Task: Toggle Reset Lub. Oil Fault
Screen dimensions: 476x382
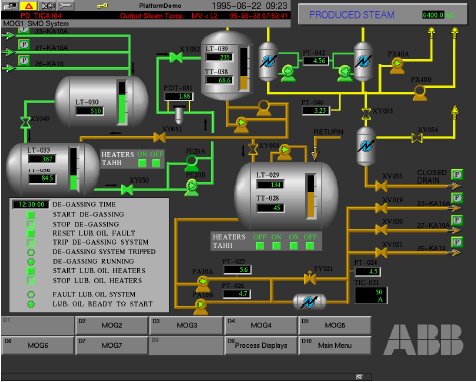Action: pos(31,233)
